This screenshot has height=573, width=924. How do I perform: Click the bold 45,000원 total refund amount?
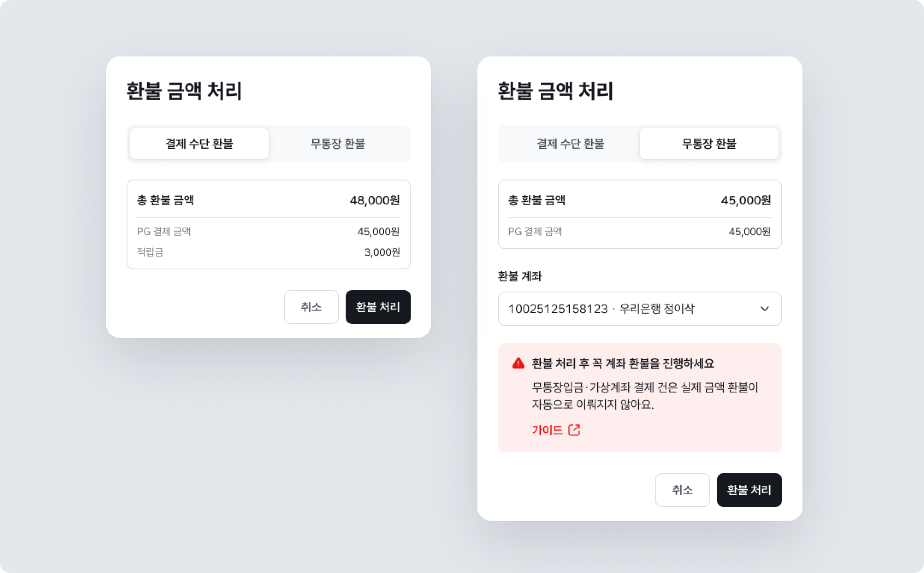click(746, 200)
